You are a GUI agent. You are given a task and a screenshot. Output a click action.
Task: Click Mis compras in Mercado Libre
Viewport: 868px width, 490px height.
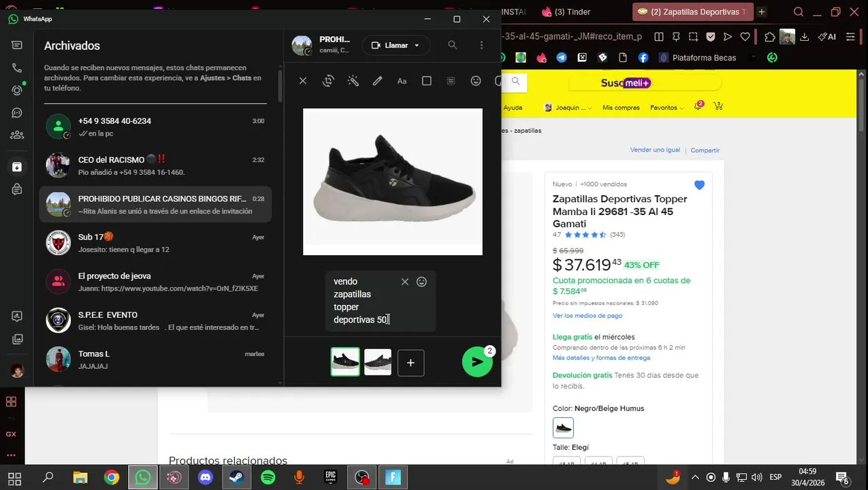(x=621, y=108)
